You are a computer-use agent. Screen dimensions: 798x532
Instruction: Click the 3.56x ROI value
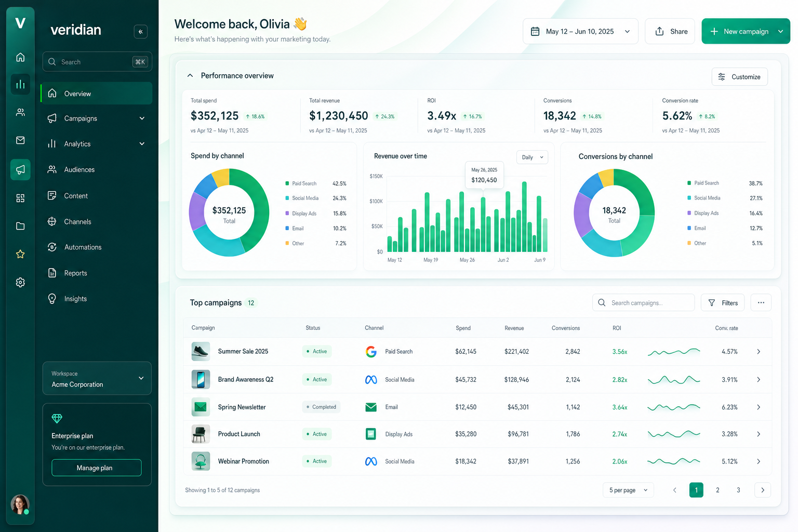pos(620,352)
